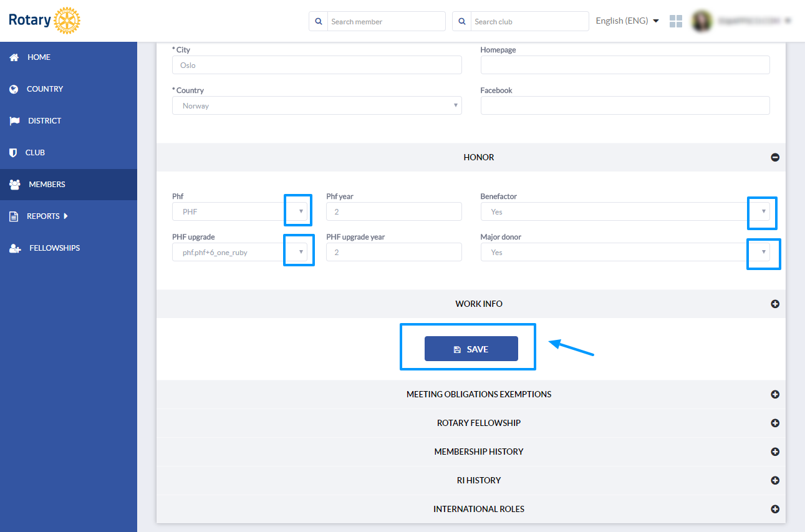
Task: Click the Search club input field
Action: [530, 21]
